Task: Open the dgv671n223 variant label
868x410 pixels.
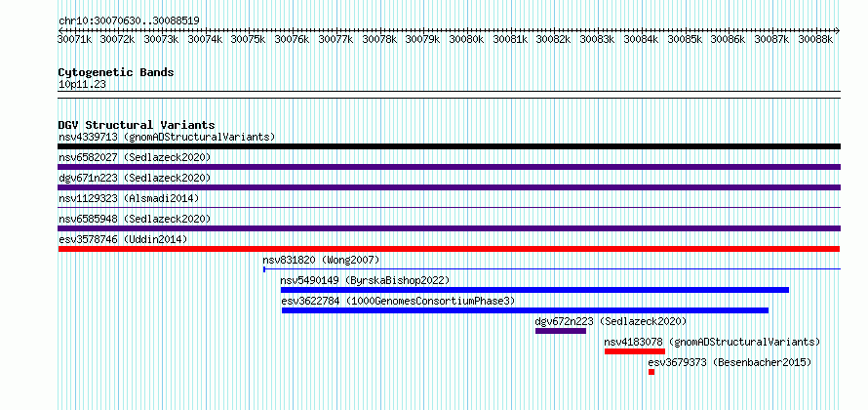Action: pyautogui.click(x=135, y=178)
